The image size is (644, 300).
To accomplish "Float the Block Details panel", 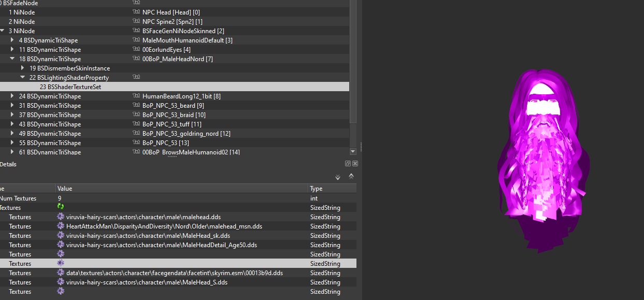I will pos(348,164).
